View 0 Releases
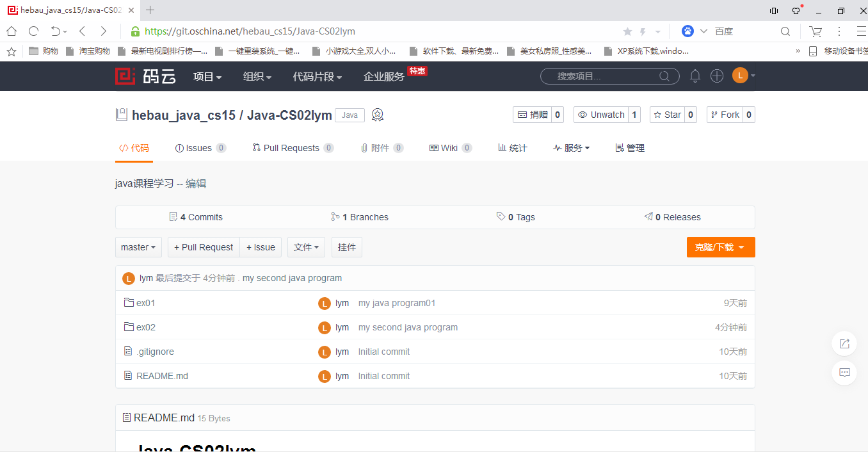The width and height of the screenshot is (868, 454). point(673,217)
